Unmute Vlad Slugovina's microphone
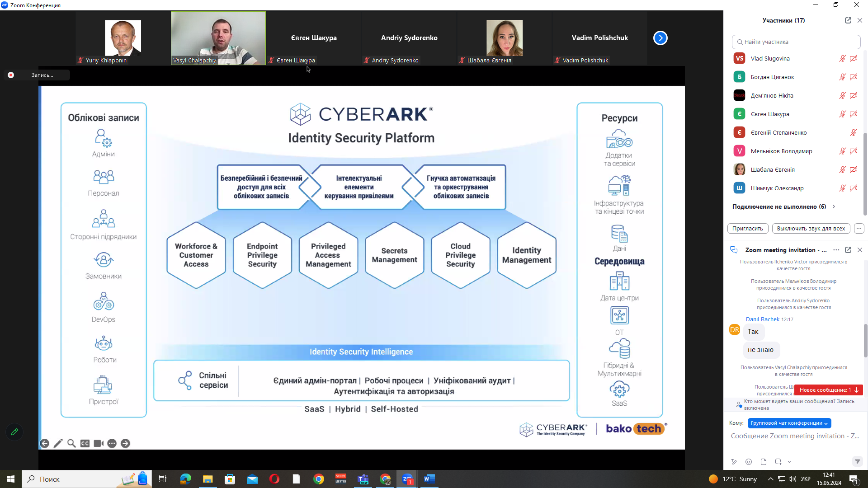868x488 pixels. 843,58
